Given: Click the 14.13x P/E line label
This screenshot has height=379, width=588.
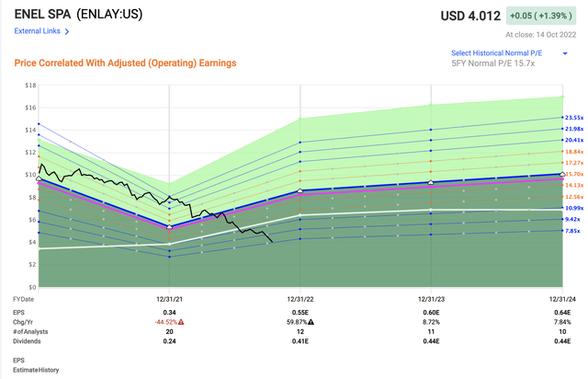Looking at the screenshot, I should pos(574,185).
